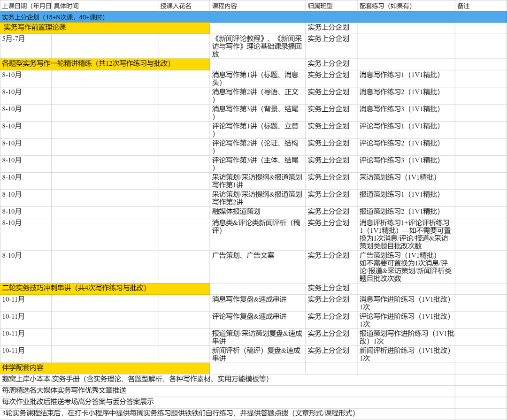
Task: Select the 采访策划练习（1V1精批） cell
Action: 406,181
